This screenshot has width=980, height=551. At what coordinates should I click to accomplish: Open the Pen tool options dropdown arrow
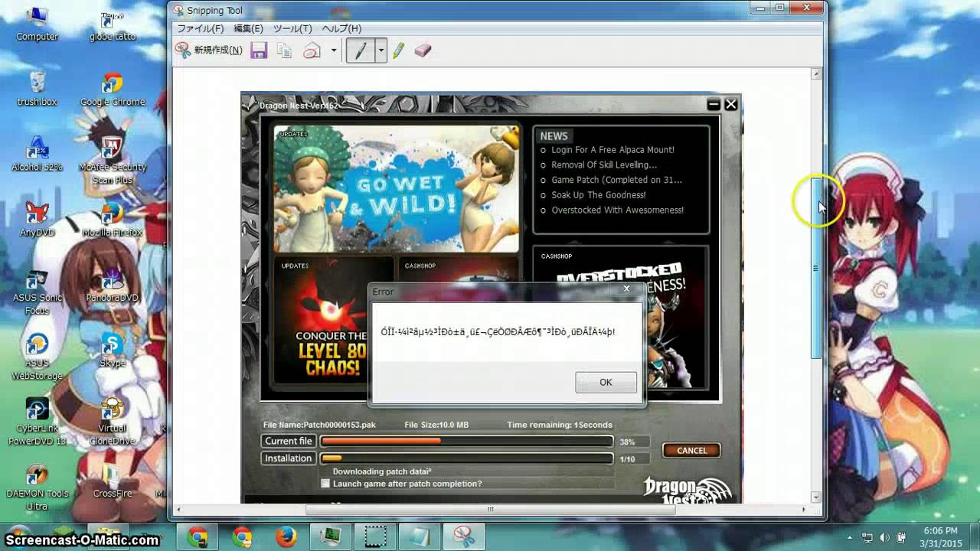(381, 51)
